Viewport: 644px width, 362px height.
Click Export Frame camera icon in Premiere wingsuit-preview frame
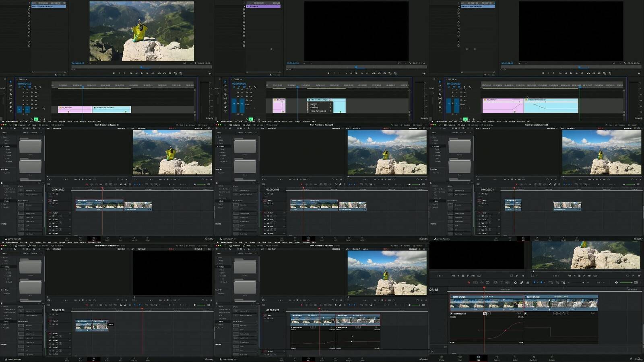coord(170,73)
